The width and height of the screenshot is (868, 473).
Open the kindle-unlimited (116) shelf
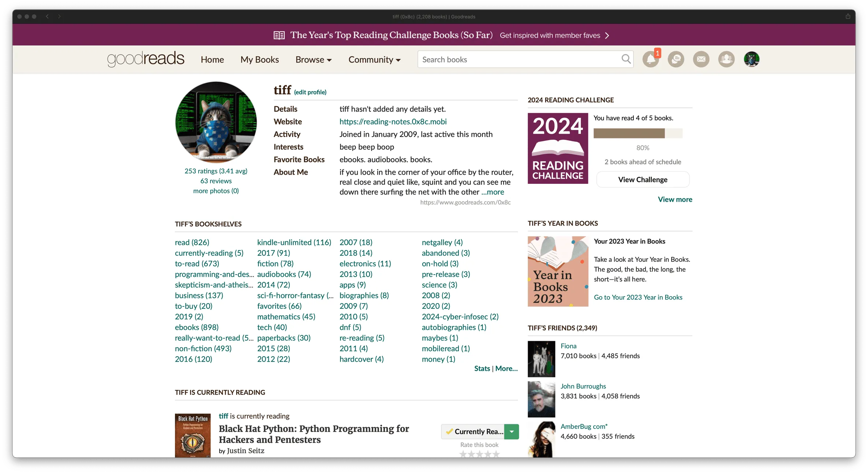click(294, 242)
